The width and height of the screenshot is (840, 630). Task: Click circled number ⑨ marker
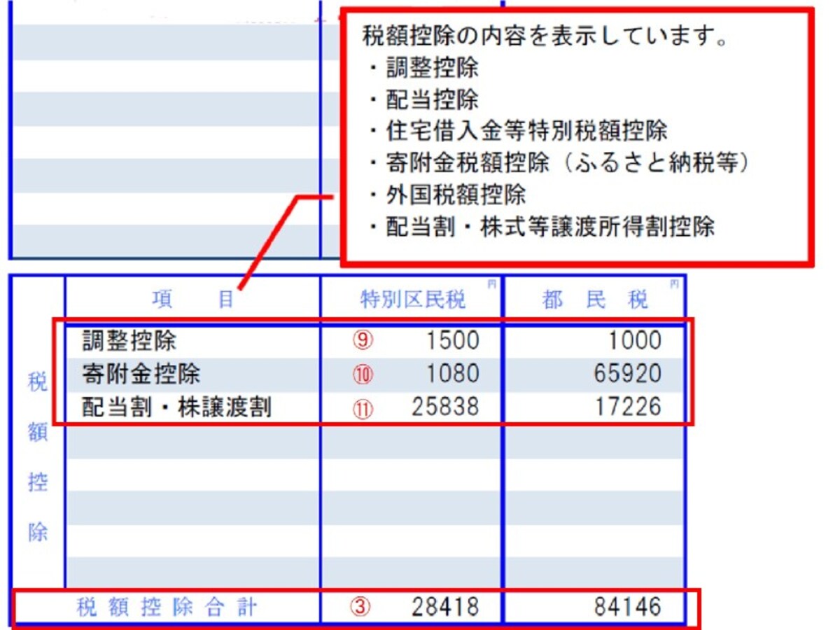(363, 340)
